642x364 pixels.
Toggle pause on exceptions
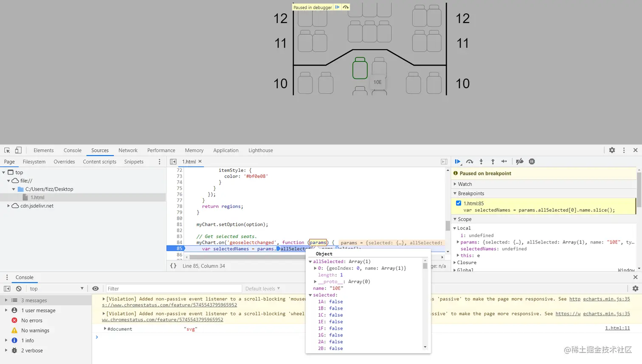pos(532,162)
